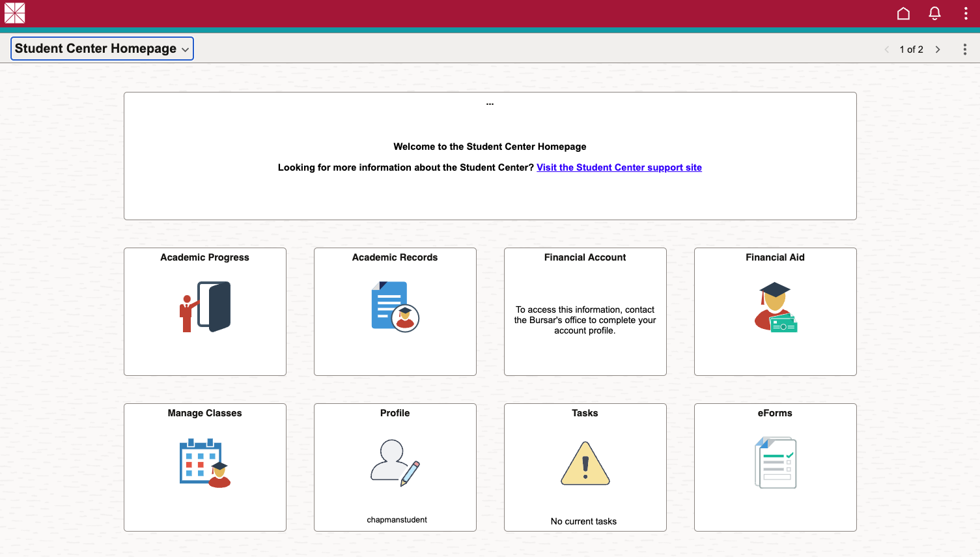
Task: Open the header actions three-dot menu
Action: click(966, 14)
